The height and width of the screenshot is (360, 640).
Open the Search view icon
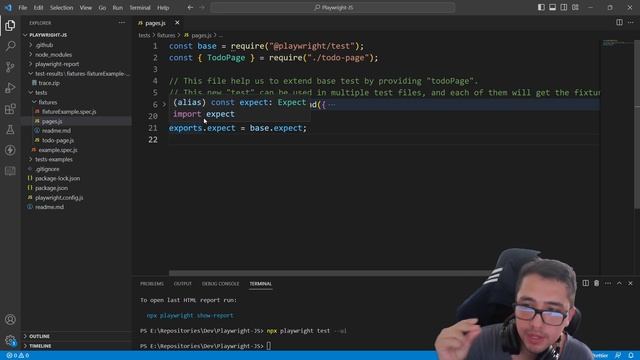[10, 46]
